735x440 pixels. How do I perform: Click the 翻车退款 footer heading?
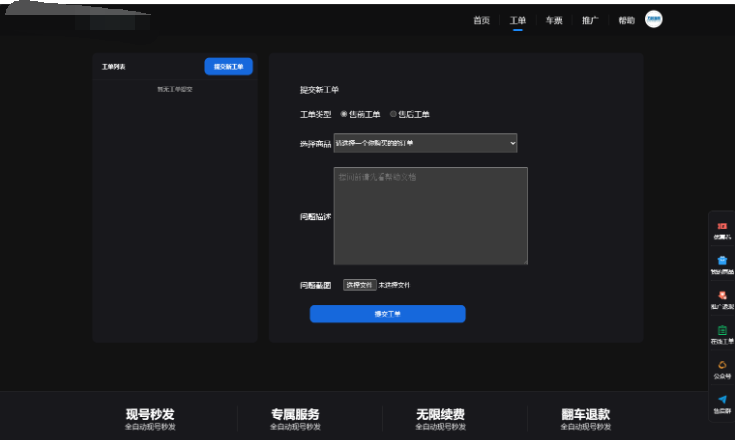(586, 414)
